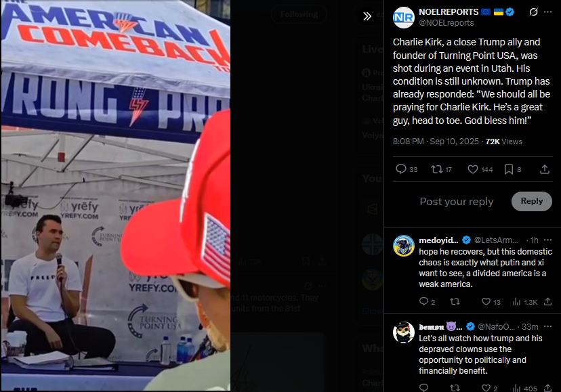This screenshot has height=392, width=561.
Task: Collapse the side panel with double chevron
Action: (367, 16)
